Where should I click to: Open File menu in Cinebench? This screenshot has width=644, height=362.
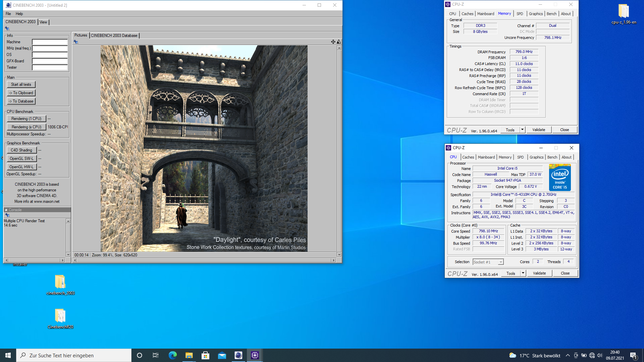tap(8, 14)
